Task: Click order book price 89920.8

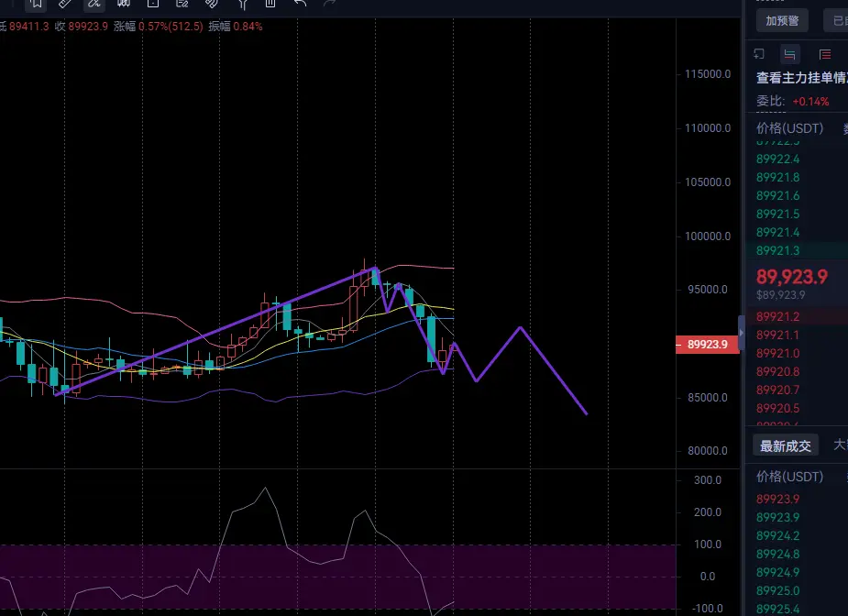Action: tap(777, 372)
